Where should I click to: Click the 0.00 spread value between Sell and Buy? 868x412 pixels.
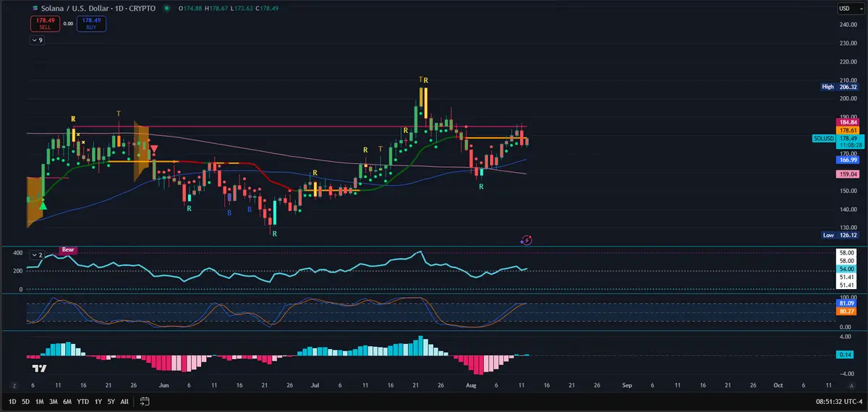click(x=69, y=24)
